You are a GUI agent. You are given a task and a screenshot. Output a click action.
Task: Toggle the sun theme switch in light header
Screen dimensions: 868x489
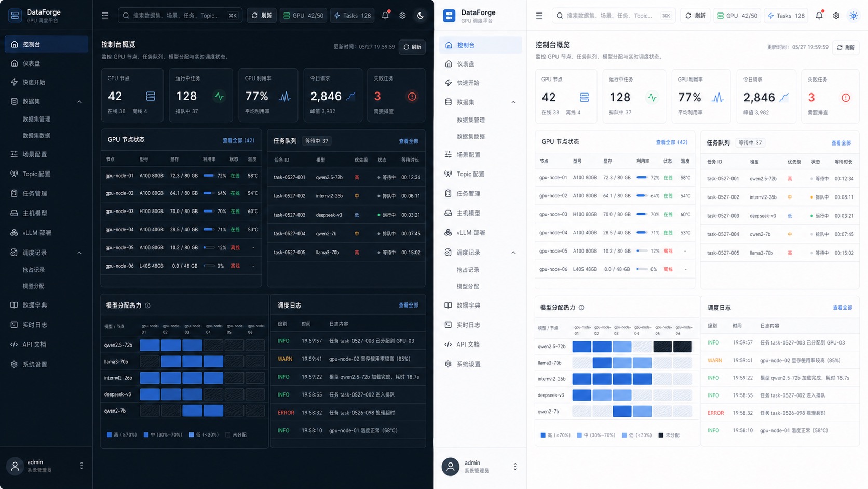(853, 16)
